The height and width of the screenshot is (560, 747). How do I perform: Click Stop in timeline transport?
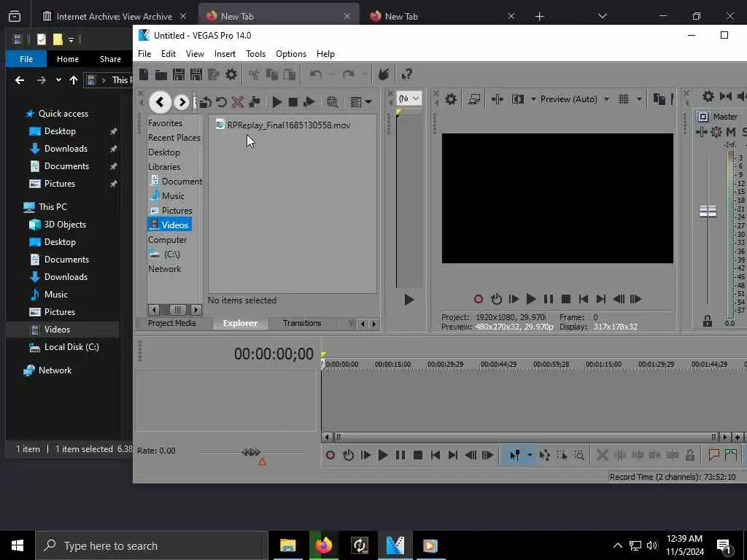[x=418, y=455]
